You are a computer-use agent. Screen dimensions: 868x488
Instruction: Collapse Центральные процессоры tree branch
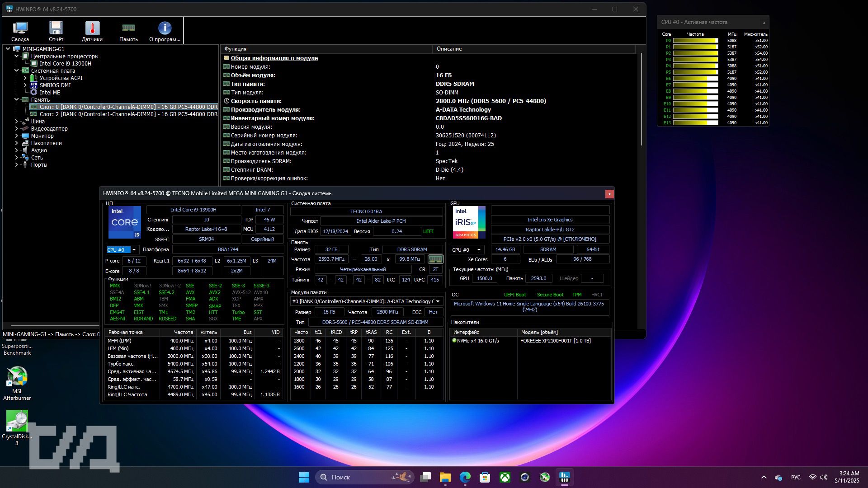click(17, 56)
